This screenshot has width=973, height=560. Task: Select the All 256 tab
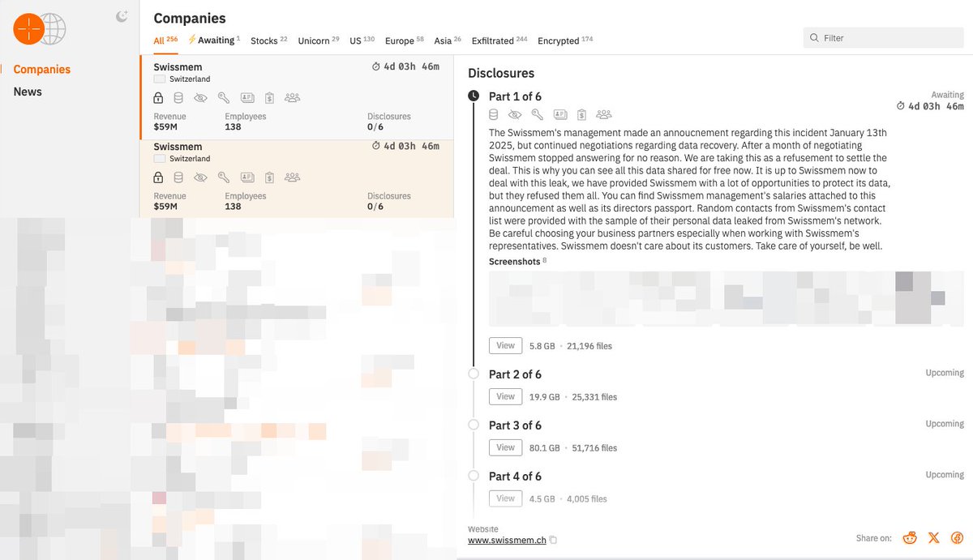pos(165,41)
